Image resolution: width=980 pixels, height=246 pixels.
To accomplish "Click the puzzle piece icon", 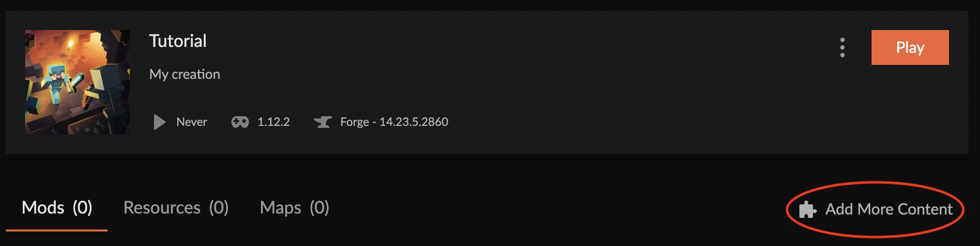I will (807, 209).
